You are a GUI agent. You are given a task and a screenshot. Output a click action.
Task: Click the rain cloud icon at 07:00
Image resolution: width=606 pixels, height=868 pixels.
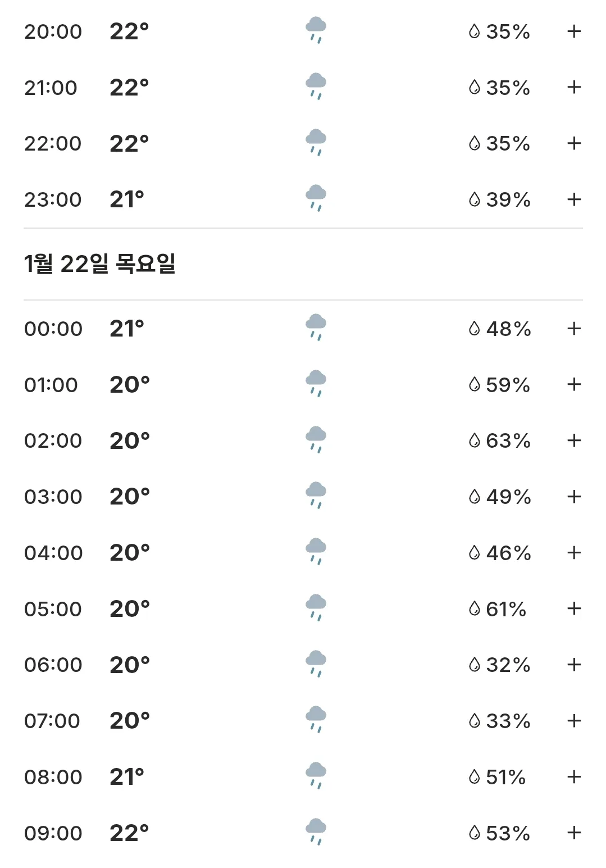pyautogui.click(x=316, y=720)
